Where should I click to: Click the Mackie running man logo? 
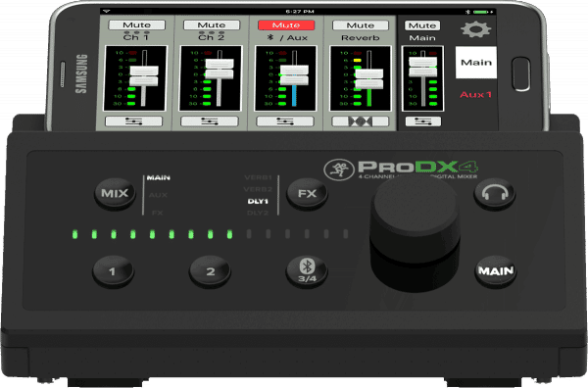pos(339,170)
